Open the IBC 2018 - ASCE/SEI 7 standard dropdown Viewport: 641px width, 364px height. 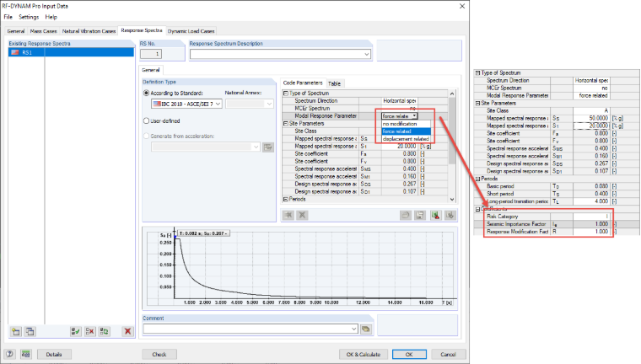(x=187, y=104)
